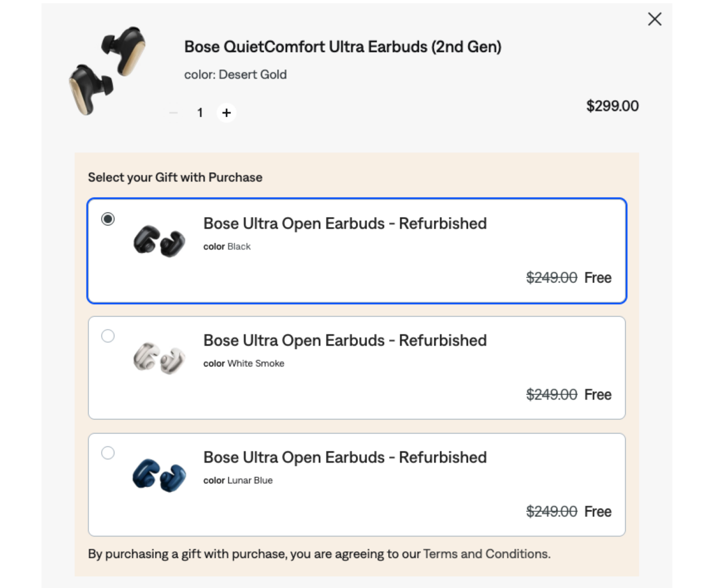Choose the White Smoke earbuds as your gift
703x588 pixels.
pos(108,336)
